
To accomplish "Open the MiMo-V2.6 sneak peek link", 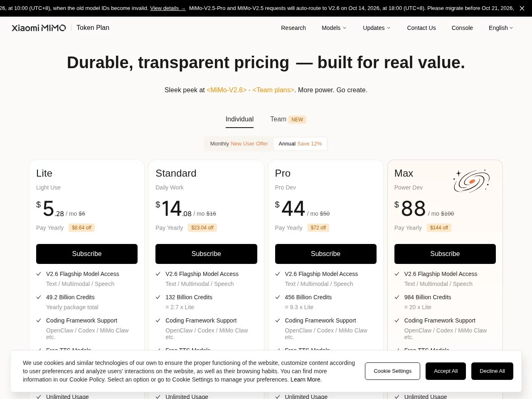I will pos(227,90).
